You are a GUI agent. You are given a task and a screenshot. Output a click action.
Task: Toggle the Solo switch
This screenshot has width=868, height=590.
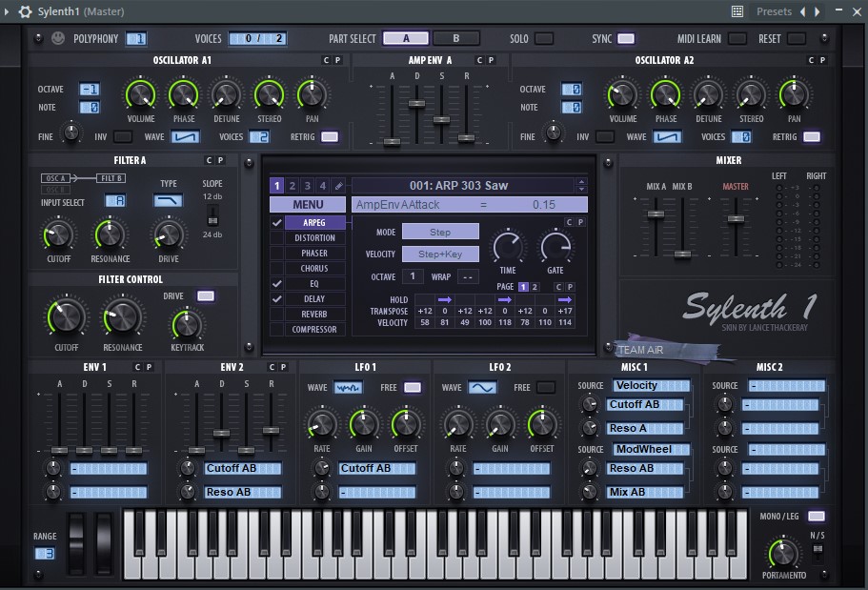pyautogui.click(x=544, y=38)
